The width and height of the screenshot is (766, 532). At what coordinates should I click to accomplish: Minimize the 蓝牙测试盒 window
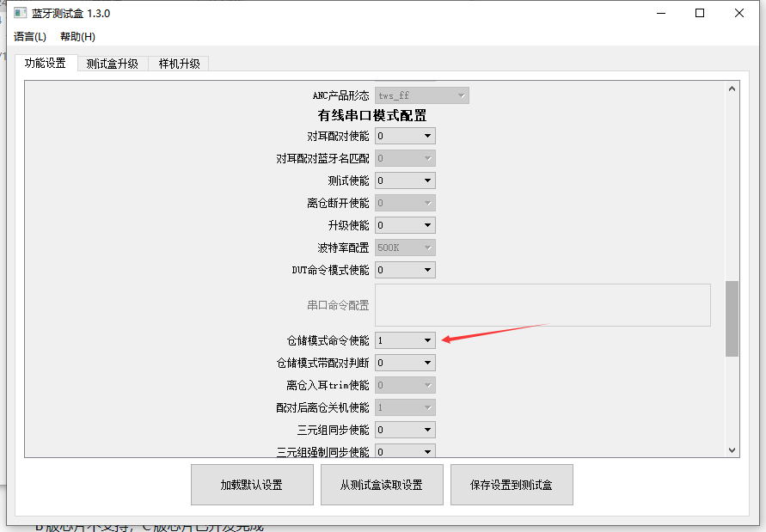click(661, 13)
